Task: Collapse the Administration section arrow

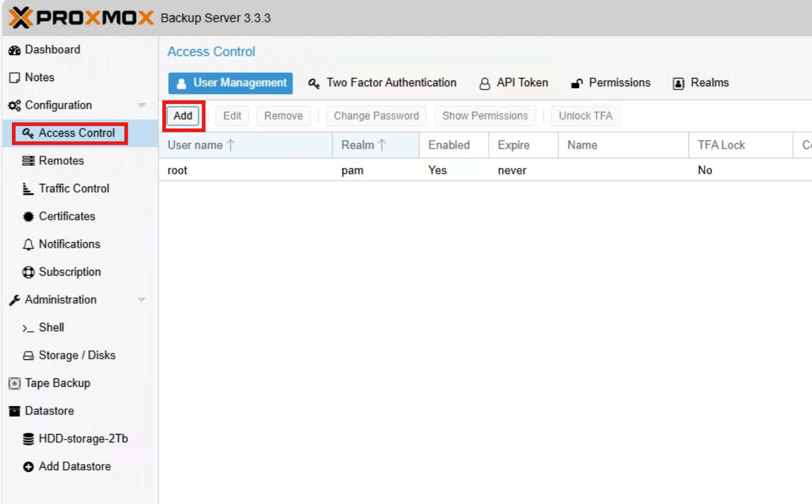Action: (x=142, y=300)
